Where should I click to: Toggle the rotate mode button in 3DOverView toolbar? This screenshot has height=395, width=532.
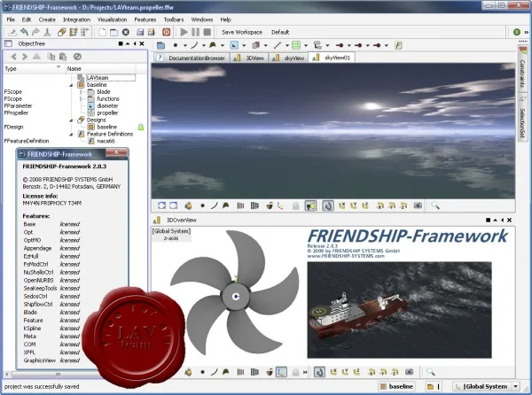(x=319, y=372)
